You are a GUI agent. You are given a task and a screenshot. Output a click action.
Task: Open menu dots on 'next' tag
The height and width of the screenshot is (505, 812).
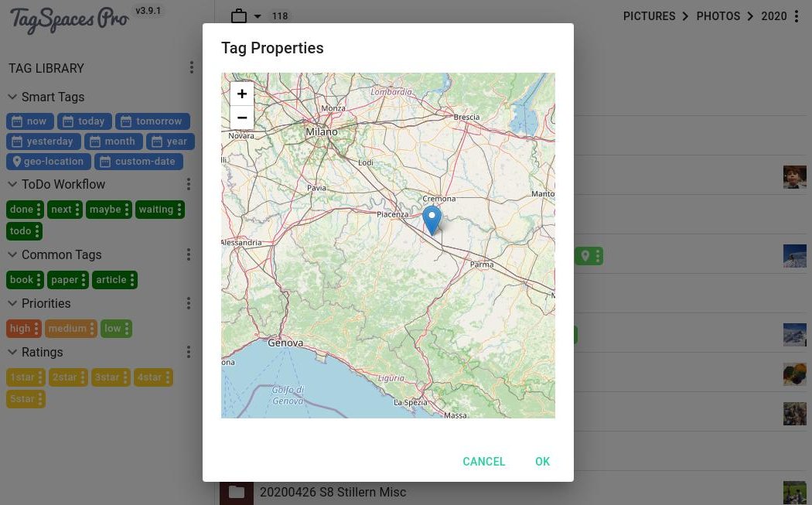coord(77,210)
